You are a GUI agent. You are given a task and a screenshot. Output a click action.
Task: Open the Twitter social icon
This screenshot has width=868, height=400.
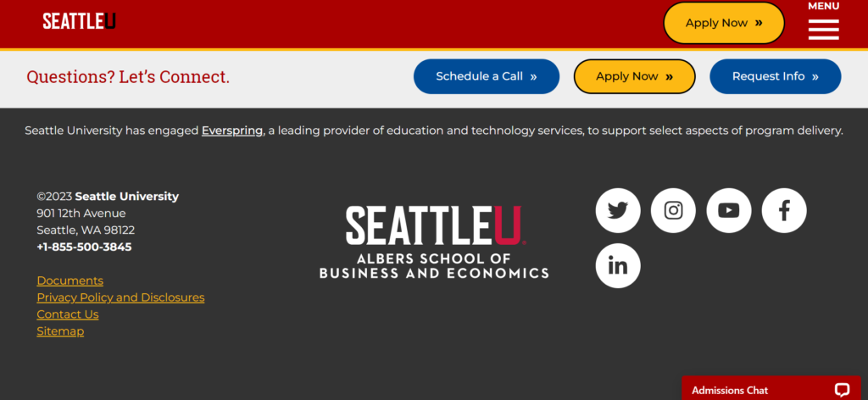pos(618,210)
